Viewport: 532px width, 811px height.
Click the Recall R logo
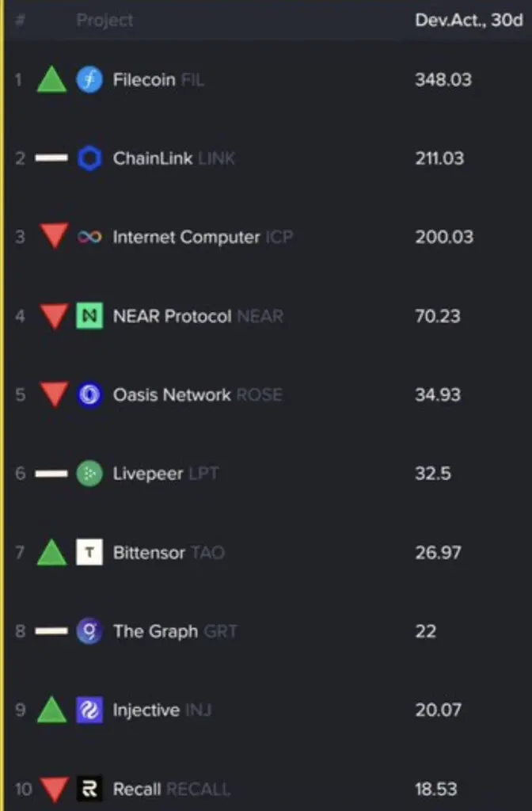tap(89, 789)
